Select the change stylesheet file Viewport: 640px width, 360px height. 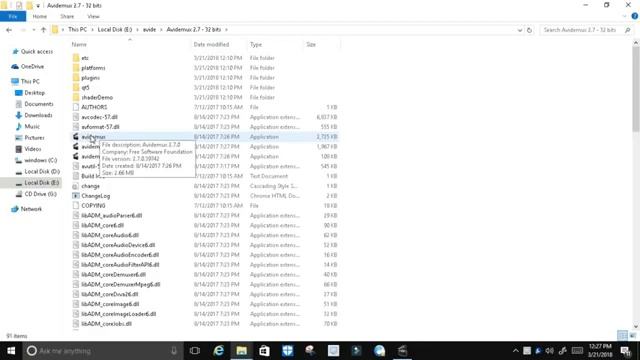90,186
